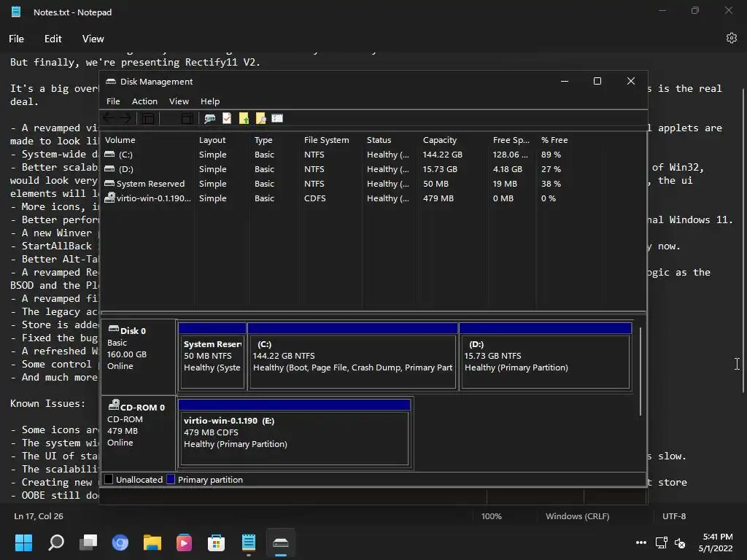Viewport: 747px width, 560px height.
Task: Open Notepad View menu
Action: (x=93, y=39)
